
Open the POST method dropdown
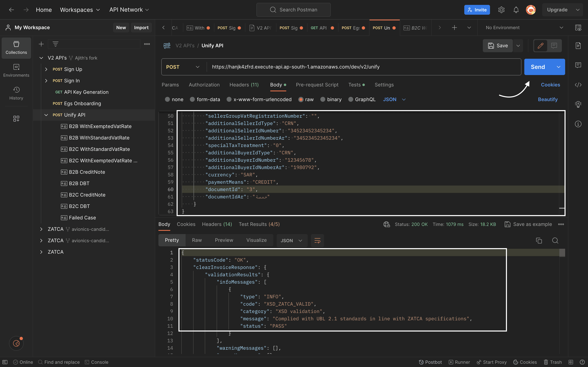[183, 67]
